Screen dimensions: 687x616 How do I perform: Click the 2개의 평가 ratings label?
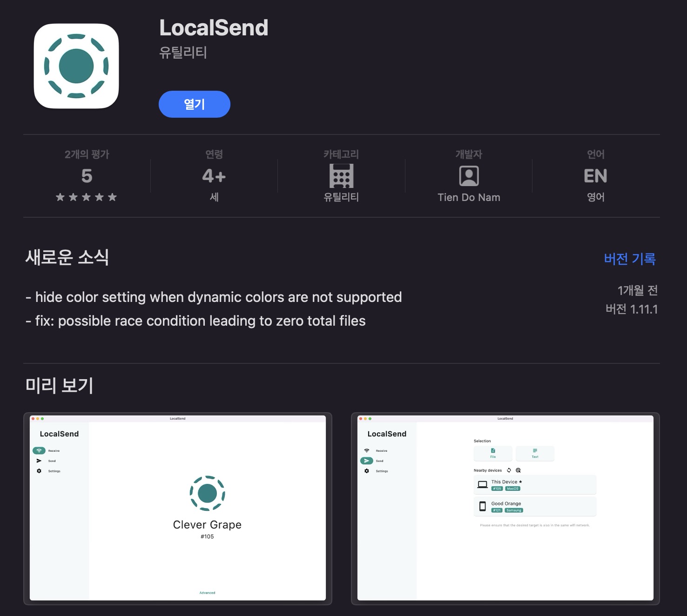click(87, 154)
